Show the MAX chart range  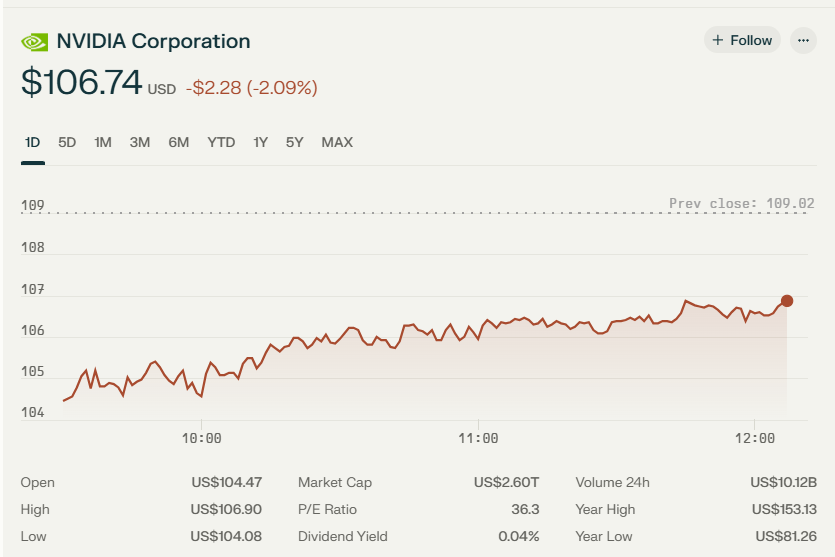pos(337,142)
